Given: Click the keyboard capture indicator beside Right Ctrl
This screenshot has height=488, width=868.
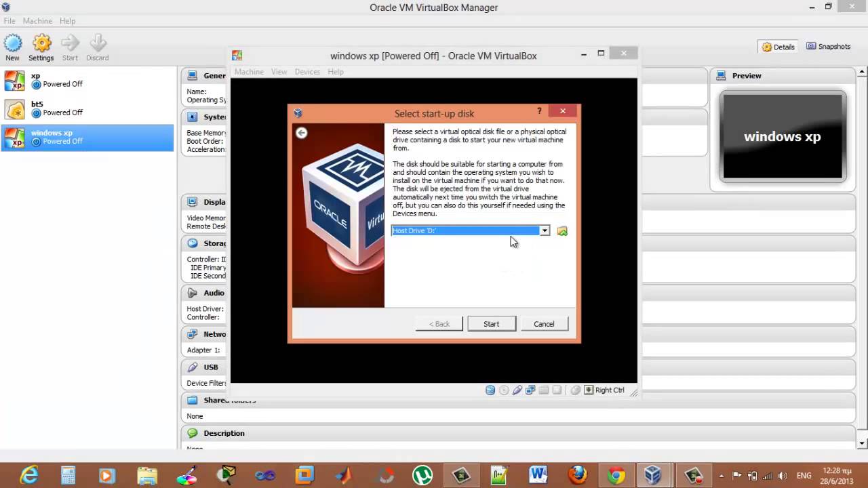Looking at the screenshot, I should click(589, 390).
